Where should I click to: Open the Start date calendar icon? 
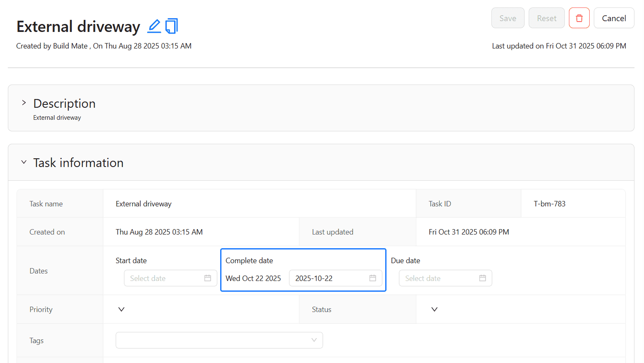click(x=208, y=278)
